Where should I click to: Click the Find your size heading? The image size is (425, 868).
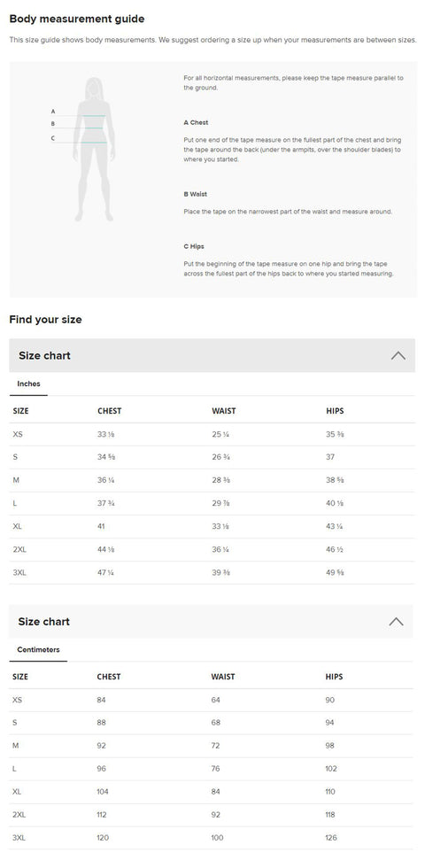[x=45, y=320]
